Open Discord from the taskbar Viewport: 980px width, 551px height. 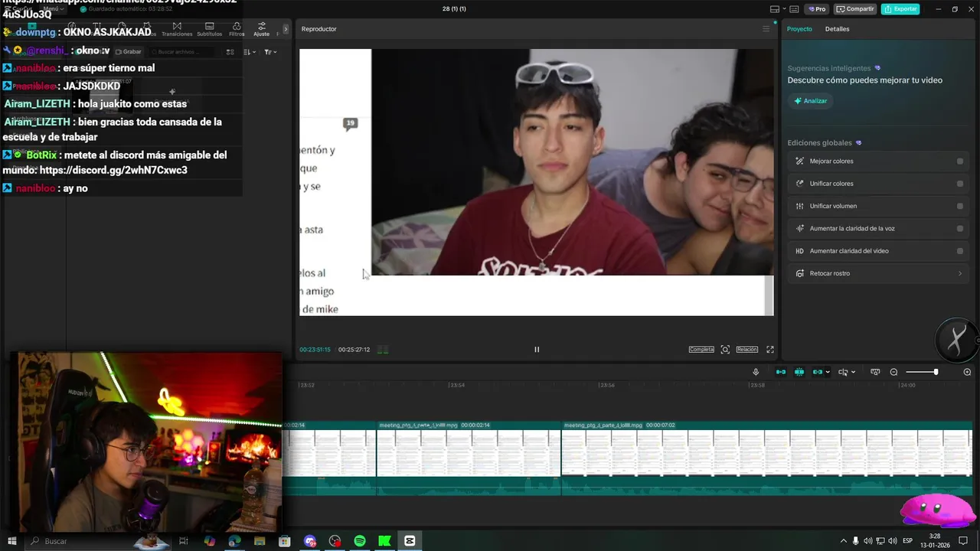(x=310, y=541)
